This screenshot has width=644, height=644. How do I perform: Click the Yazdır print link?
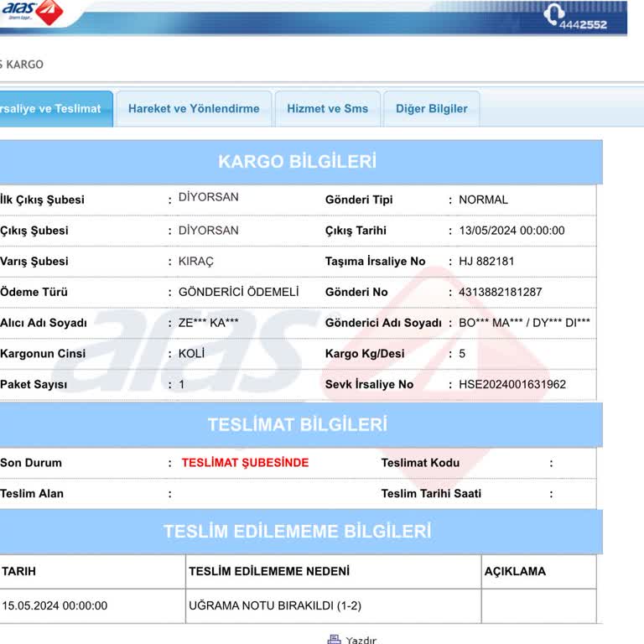(361, 640)
